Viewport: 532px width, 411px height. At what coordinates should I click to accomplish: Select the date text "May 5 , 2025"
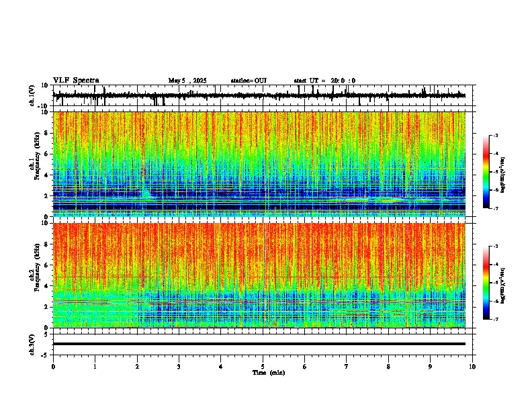(187, 81)
